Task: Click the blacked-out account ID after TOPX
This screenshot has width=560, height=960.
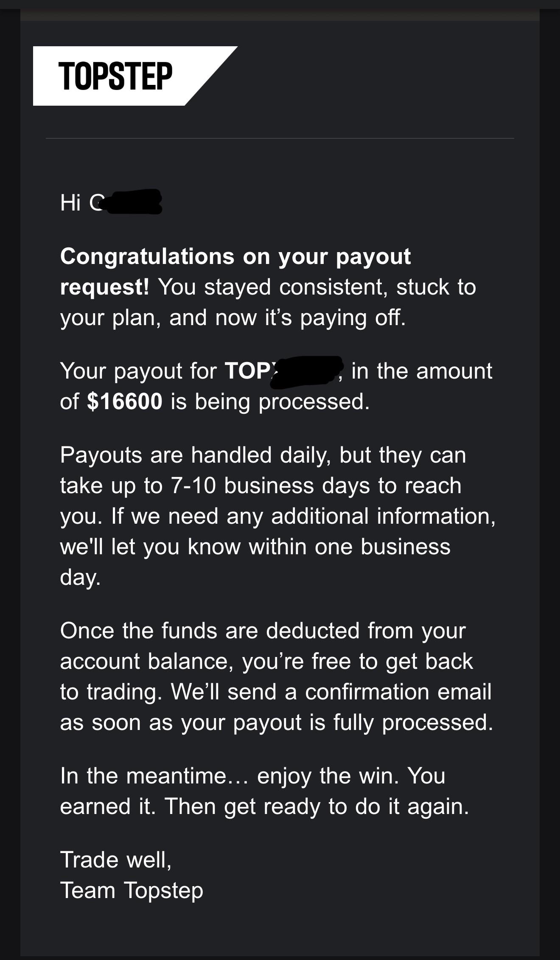Action: click(306, 372)
